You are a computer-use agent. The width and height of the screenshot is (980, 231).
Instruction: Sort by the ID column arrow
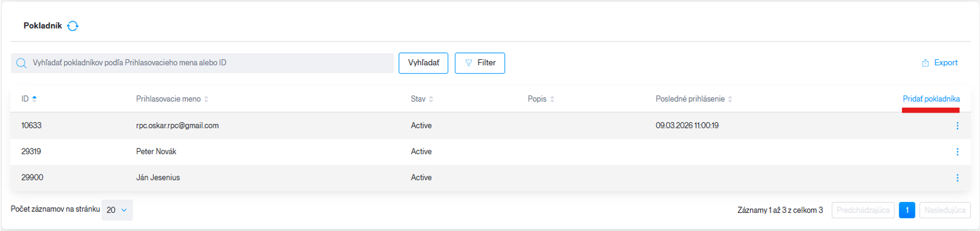34,99
